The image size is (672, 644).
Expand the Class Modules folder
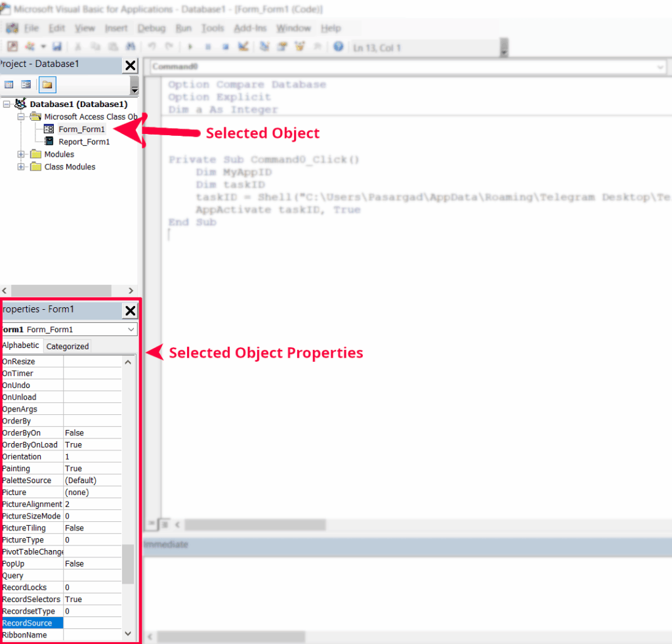pyautogui.click(x=20, y=167)
